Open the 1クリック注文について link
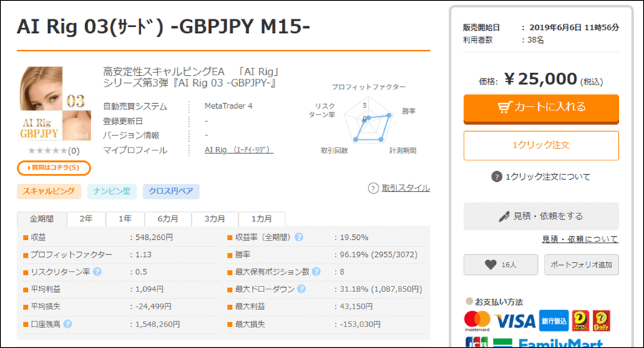 pyautogui.click(x=548, y=177)
